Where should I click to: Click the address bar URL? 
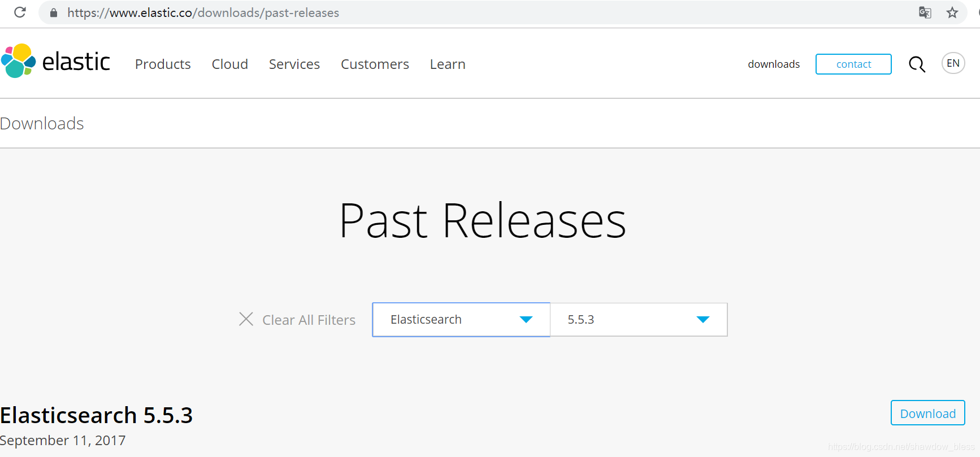(x=203, y=12)
